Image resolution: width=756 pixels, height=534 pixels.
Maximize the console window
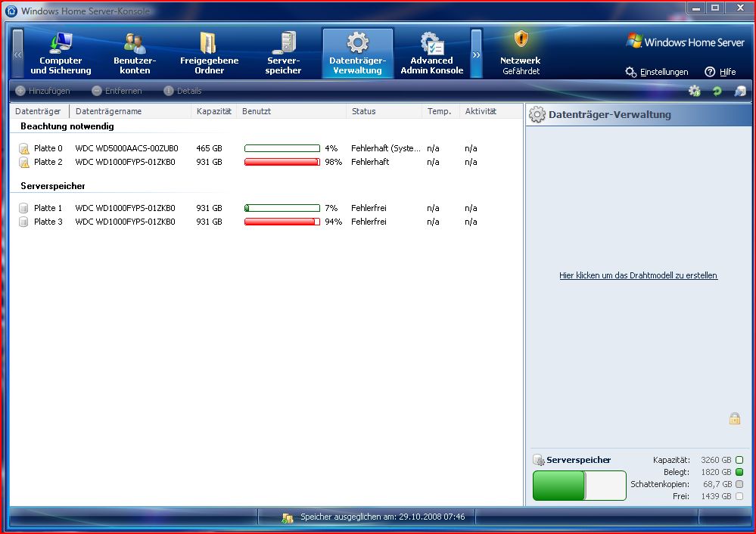715,8
